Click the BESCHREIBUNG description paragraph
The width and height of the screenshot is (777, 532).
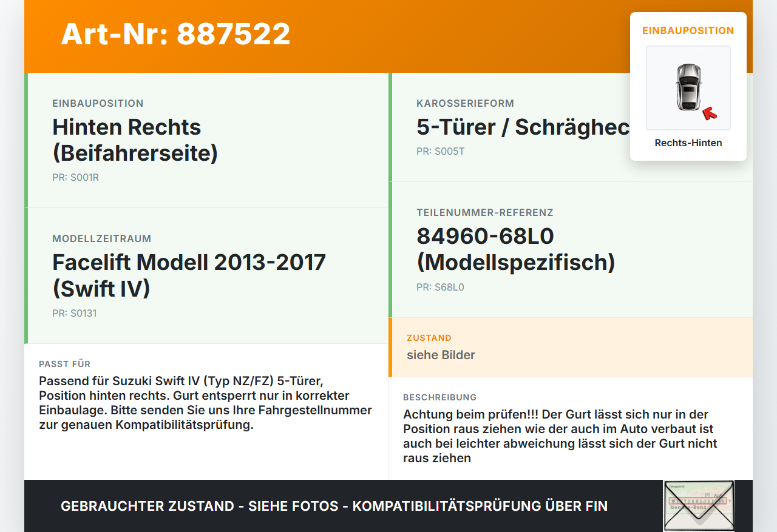tap(560, 436)
